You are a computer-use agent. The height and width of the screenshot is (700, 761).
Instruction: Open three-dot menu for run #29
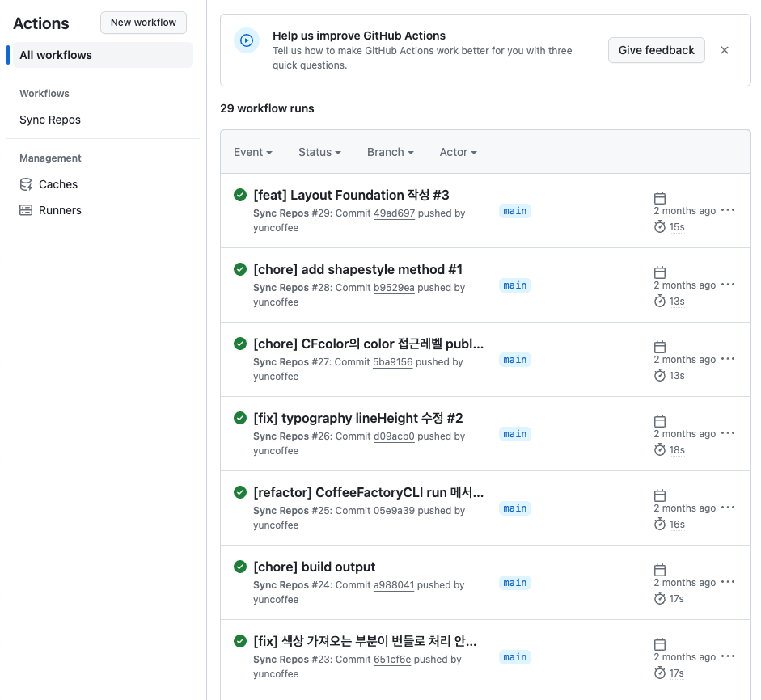pos(728,210)
